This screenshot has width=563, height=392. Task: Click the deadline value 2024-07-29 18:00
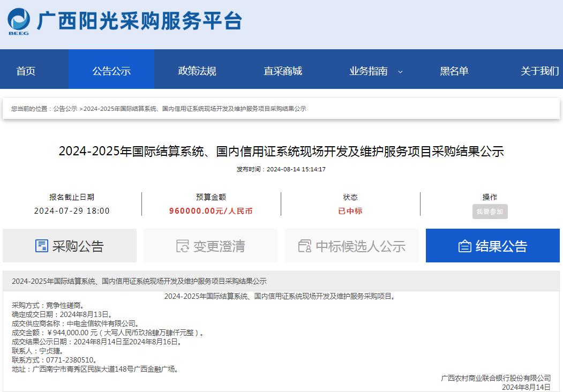click(x=72, y=210)
